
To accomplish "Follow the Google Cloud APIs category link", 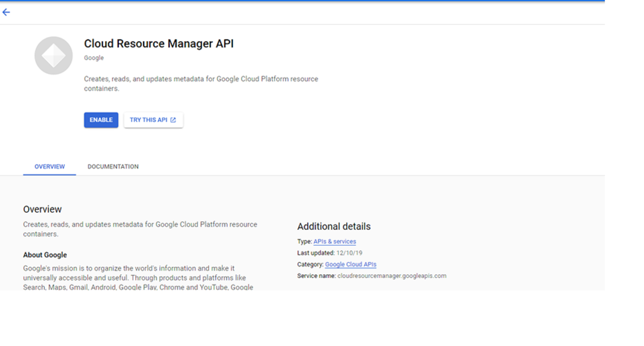I will pyautogui.click(x=351, y=264).
